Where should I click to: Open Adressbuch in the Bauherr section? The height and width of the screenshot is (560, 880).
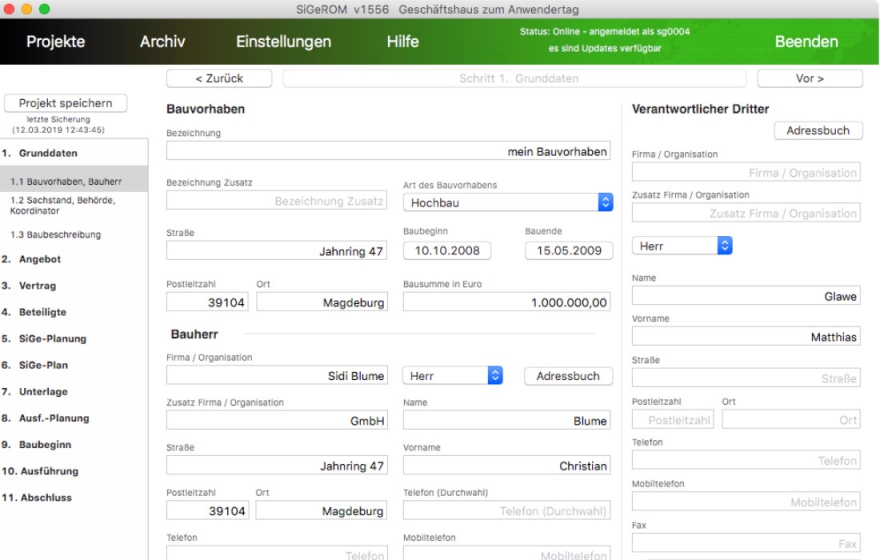(x=568, y=376)
